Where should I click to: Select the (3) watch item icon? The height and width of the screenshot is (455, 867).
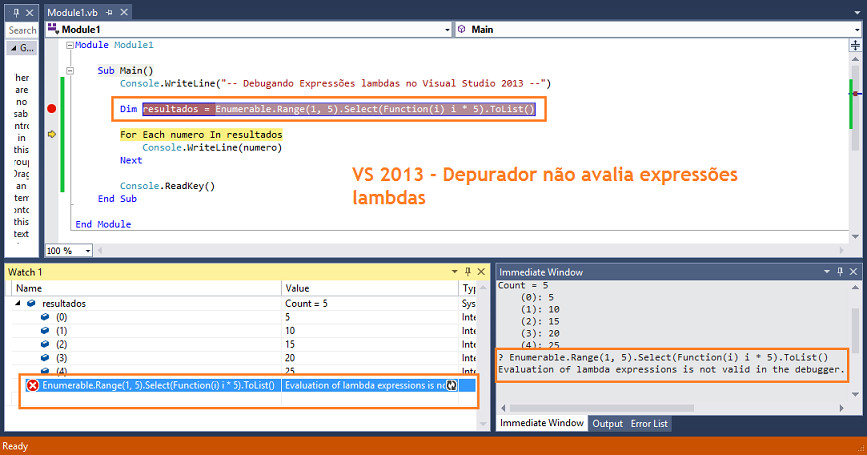coord(45,358)
